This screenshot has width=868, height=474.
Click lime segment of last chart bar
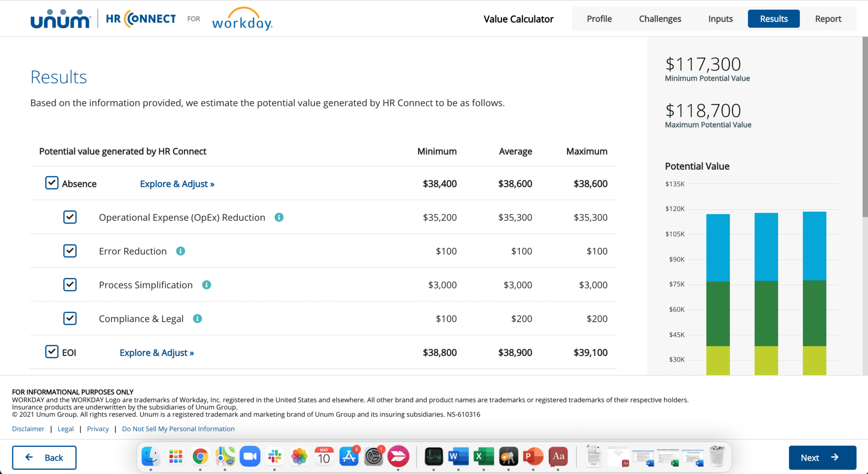click(x=815, y=360)
